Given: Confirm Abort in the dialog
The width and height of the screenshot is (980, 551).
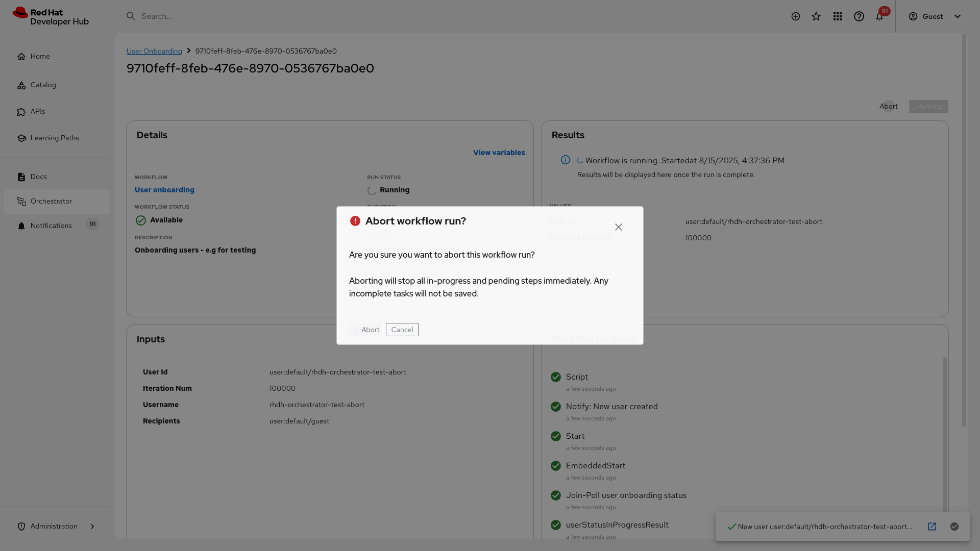Looking at the screenshot, I should coord(366,330).
